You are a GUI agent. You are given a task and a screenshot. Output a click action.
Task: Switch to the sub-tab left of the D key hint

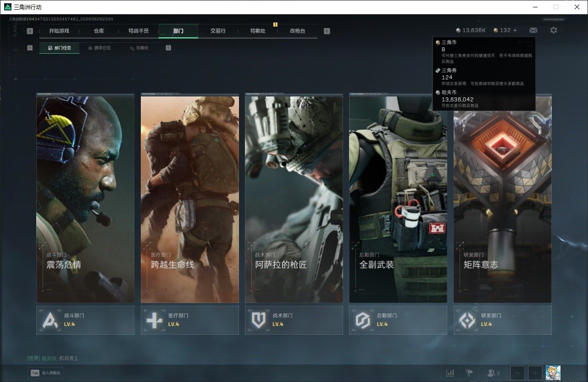(139, 48)
